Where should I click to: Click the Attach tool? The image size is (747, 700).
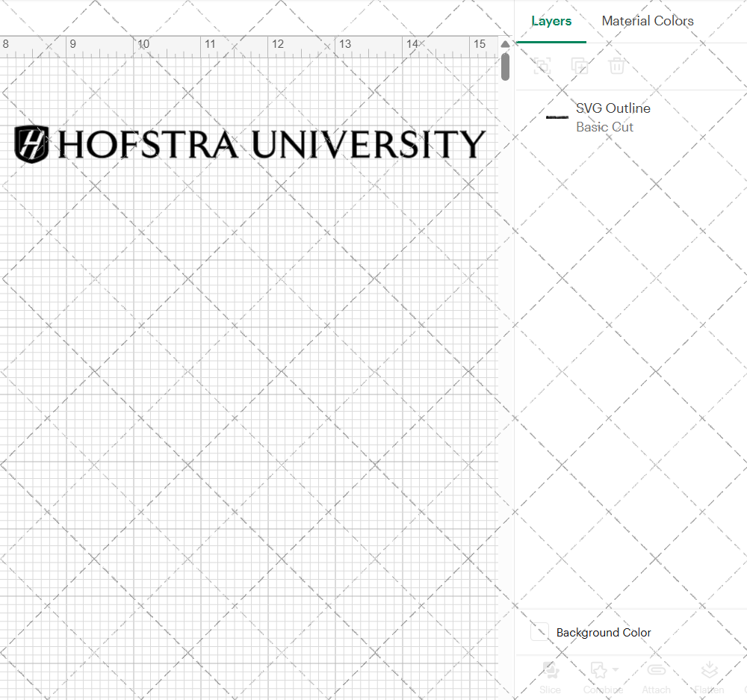[656, 678]
